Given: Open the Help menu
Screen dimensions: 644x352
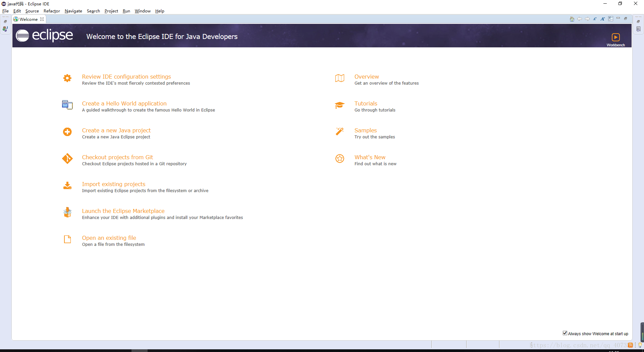Looking at the screenshot, I should [160, 11].
